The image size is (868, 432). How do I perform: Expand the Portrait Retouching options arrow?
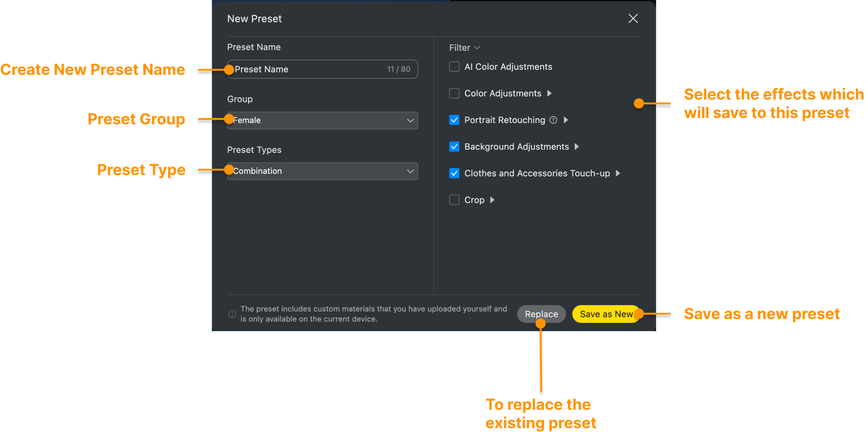(565, 120)
